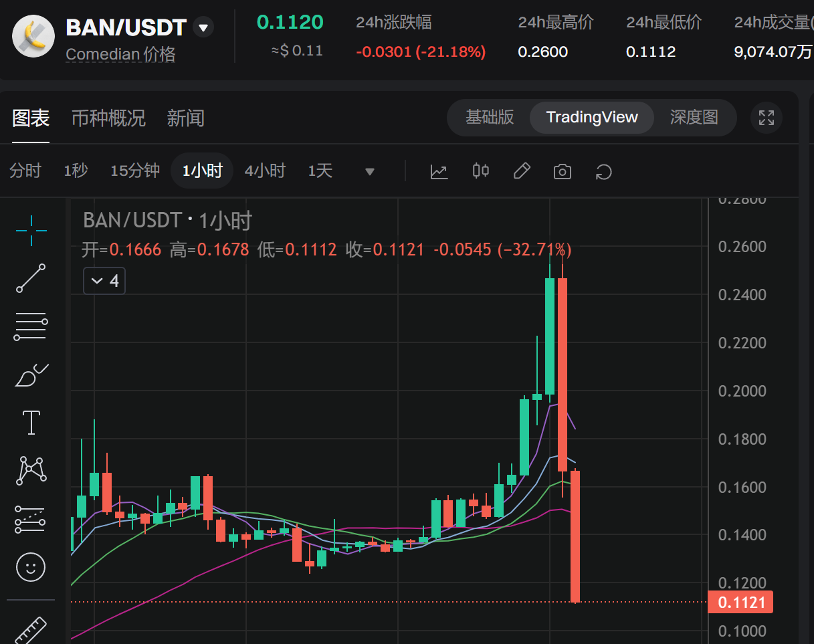Select the crosshair cursor tool
Screen dimensions: 814x644
[x=30, y=231]
